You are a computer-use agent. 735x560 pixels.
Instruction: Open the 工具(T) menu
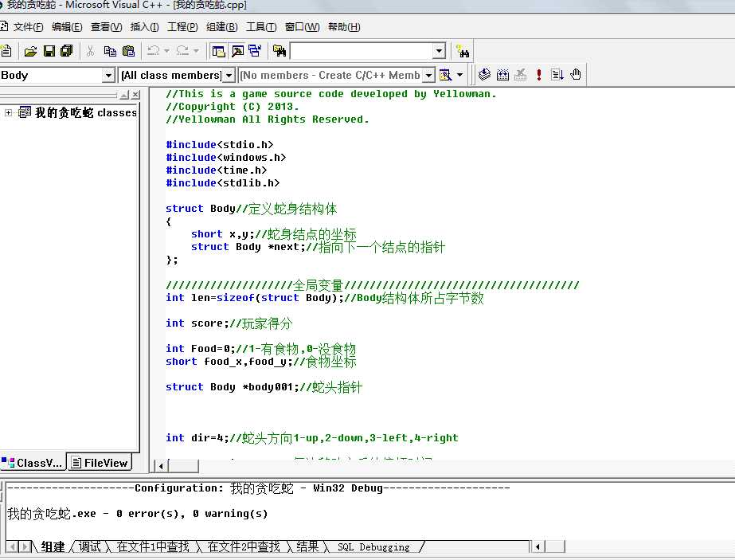[261, 27]
